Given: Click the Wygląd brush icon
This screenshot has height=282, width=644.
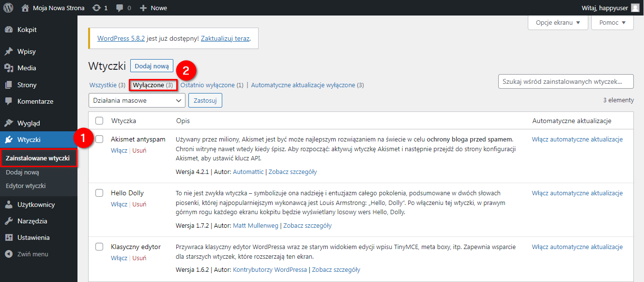Looking at the screenshot, I should tap(8, 123).
